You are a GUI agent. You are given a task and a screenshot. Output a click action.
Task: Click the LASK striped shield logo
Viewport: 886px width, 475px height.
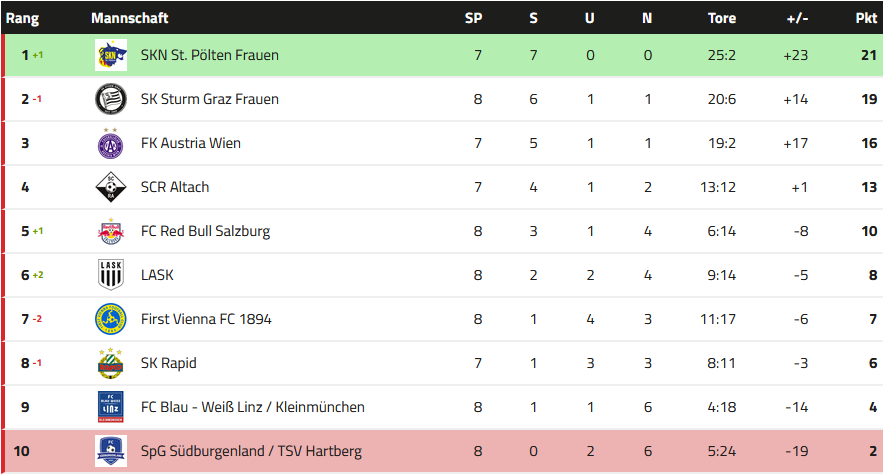point(111,275)
